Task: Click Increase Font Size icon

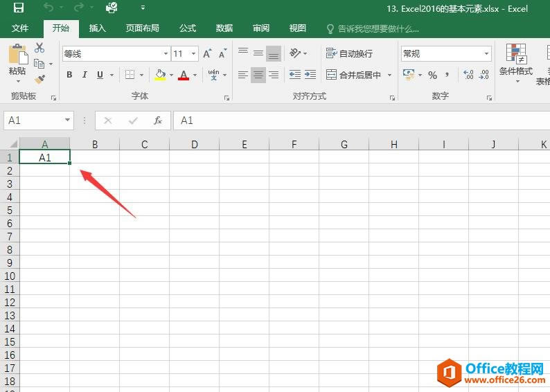Action: pyautogui.click(x=207, y=53)
